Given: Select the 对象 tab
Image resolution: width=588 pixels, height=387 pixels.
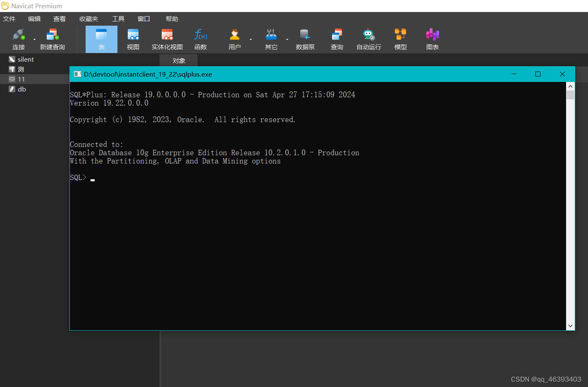Looking at the screenshot, I should click(179, 61).
